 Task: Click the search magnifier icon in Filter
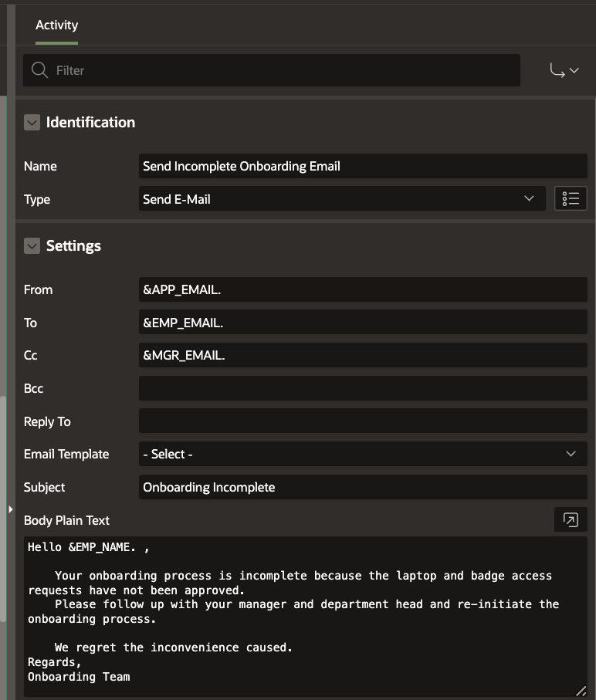[x=39, y=70]
